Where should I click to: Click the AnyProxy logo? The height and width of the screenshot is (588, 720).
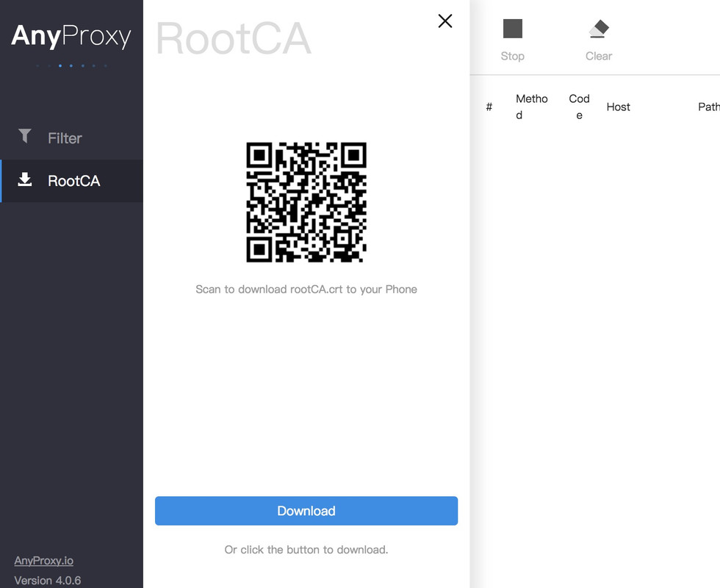pyautogui.click(x=71, y=36)
